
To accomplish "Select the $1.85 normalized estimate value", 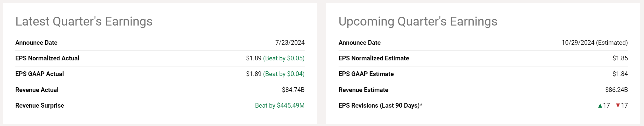I will [620, 58].
